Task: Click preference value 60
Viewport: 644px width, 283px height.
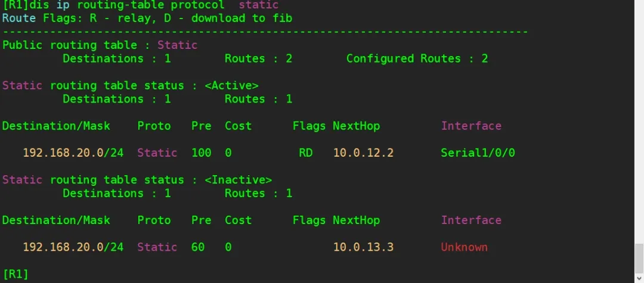Action: pyautogui.click(x=198, y=247)
